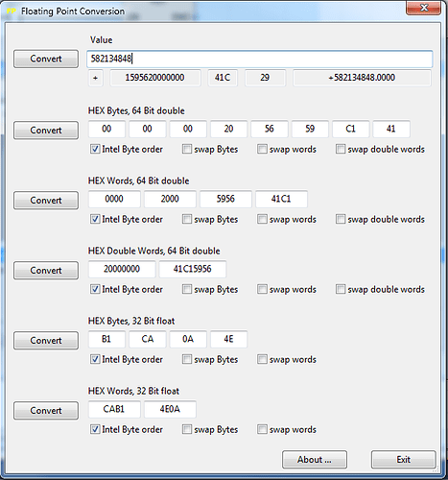
Task: Click the FP application icon in title bar
Action: (12, 12)
